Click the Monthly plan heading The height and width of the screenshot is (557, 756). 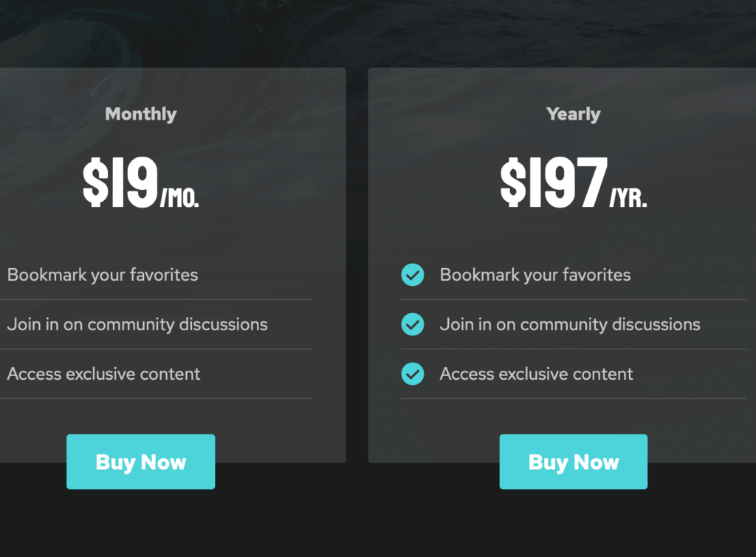pos(141,115)
